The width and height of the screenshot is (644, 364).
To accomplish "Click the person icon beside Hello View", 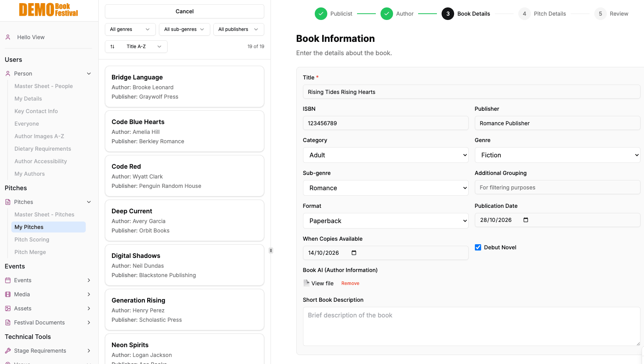I will point(7,37).
